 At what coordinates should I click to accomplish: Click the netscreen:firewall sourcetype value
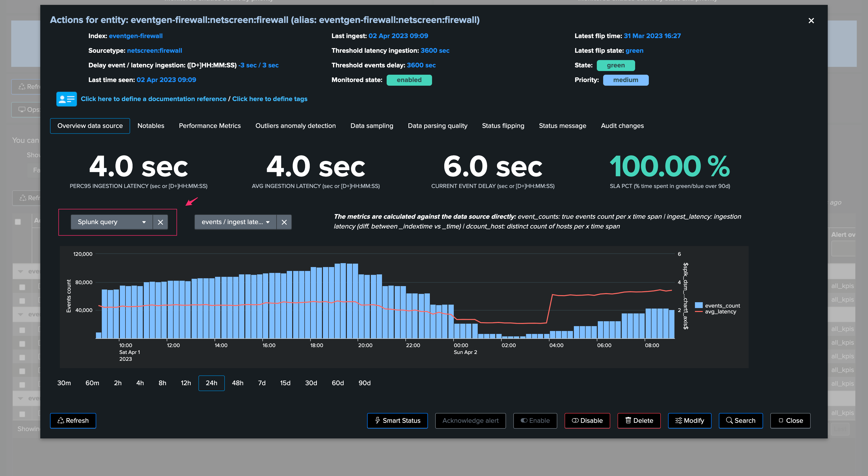[154, 51]
